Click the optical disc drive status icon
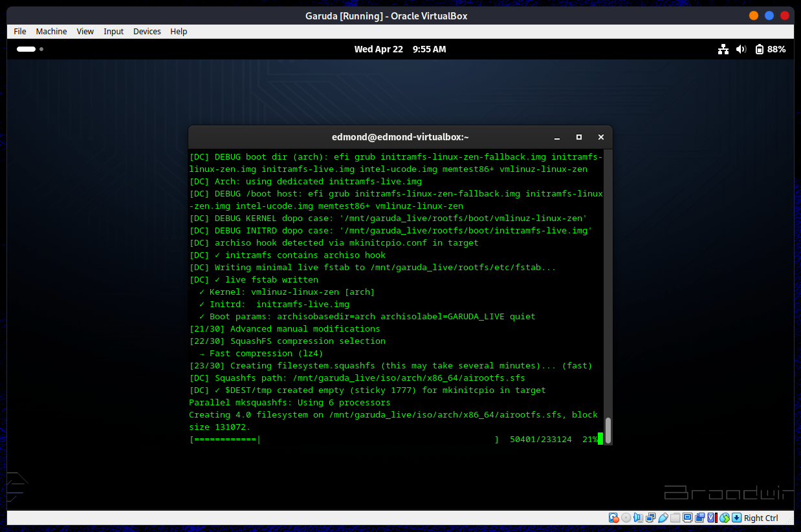This screenshot has height=532, width=801. click(x=626, y=518)
